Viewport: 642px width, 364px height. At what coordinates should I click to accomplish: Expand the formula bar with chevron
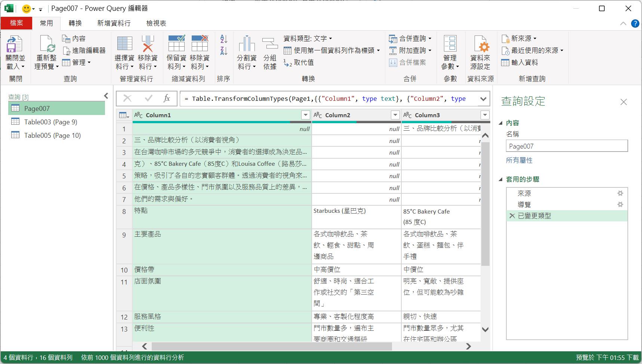click(x=483, y=99)
